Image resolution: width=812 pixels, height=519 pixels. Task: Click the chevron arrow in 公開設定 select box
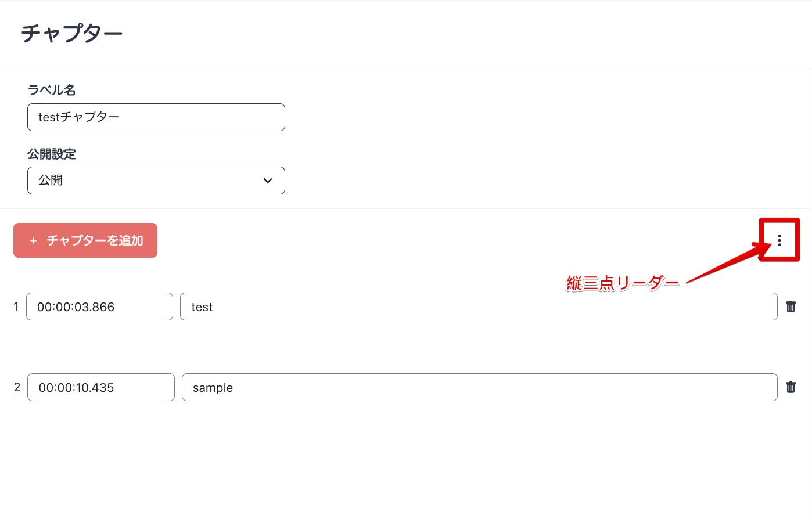click(x=268, y=181)
